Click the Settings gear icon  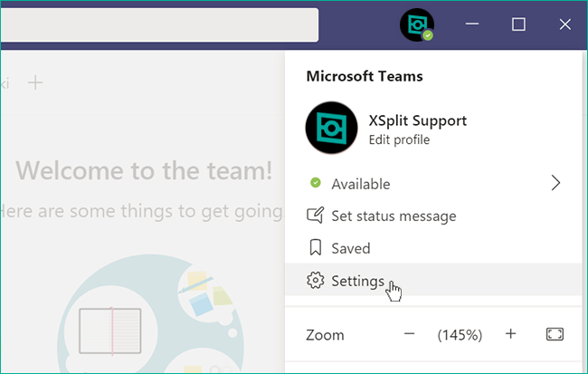click(315, 281)
